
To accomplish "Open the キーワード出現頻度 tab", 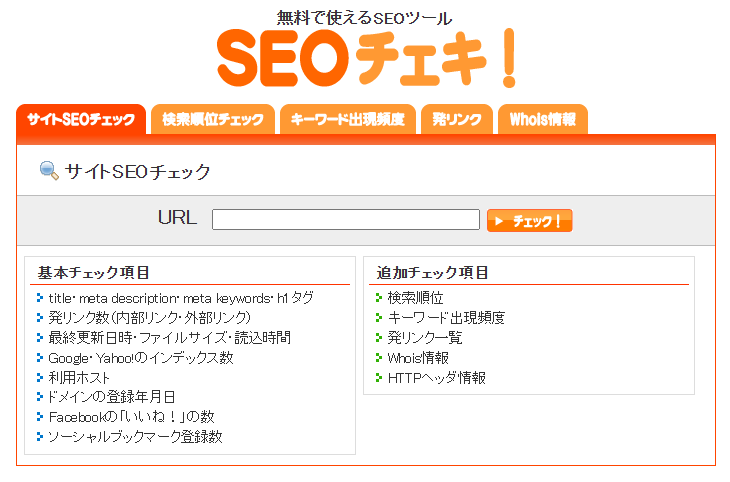I will coord(347,120).
